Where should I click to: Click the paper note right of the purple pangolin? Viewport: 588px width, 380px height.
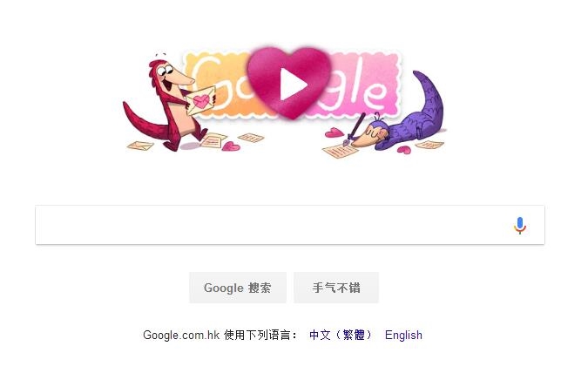pyautogui.click(x=429, y=145)
